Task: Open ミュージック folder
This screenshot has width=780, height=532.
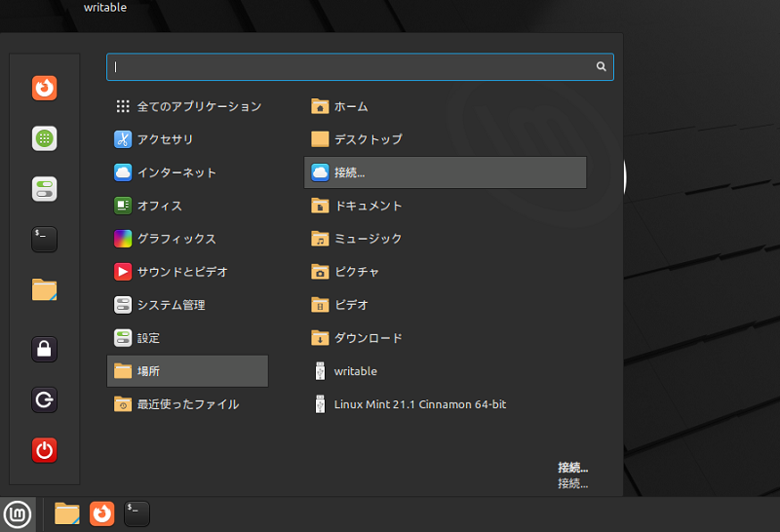Action: tap(446, 239)
